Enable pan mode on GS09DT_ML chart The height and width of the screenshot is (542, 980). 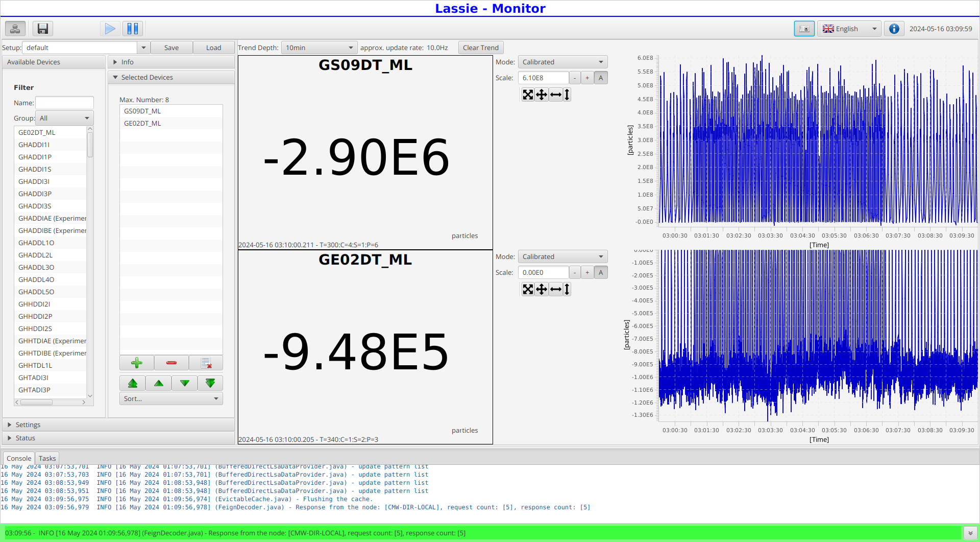coord(542,95)
